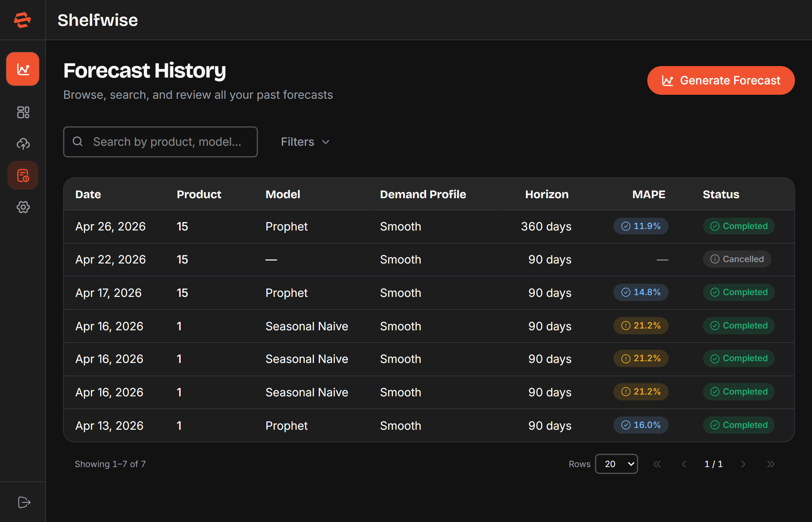
Task: Click Completed badge in Apr 13 row
Action: pyautogui.click(x=739, y=425)
